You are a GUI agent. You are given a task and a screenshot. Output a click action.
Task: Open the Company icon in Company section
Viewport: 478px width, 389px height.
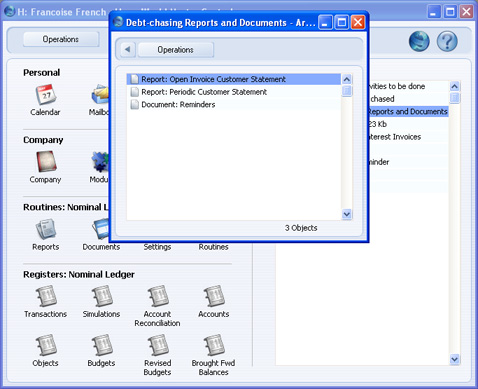46,162
